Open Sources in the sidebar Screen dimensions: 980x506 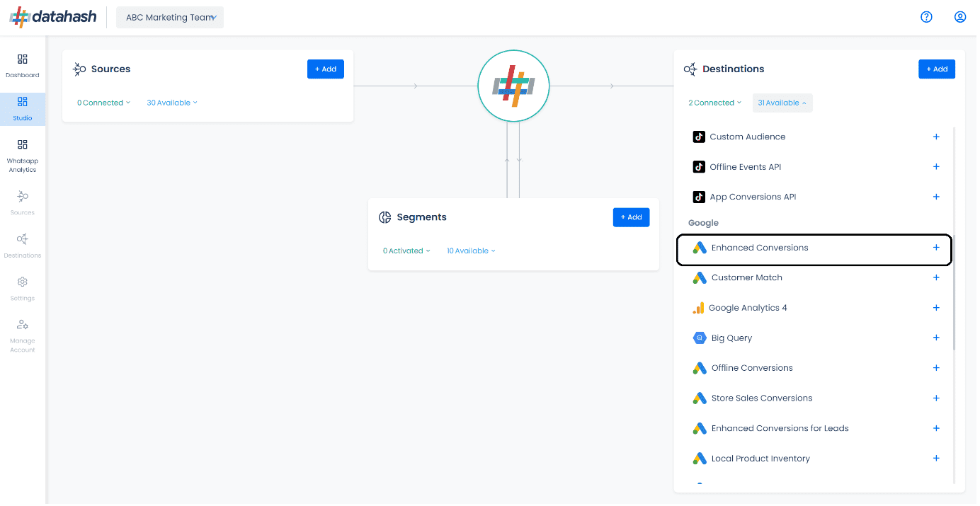tap(23, 202)
